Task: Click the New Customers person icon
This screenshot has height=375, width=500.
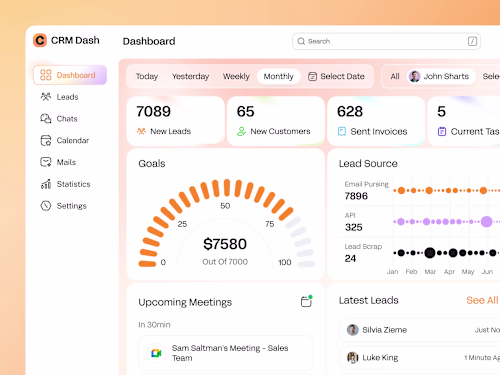Action: tap(241, 131)
